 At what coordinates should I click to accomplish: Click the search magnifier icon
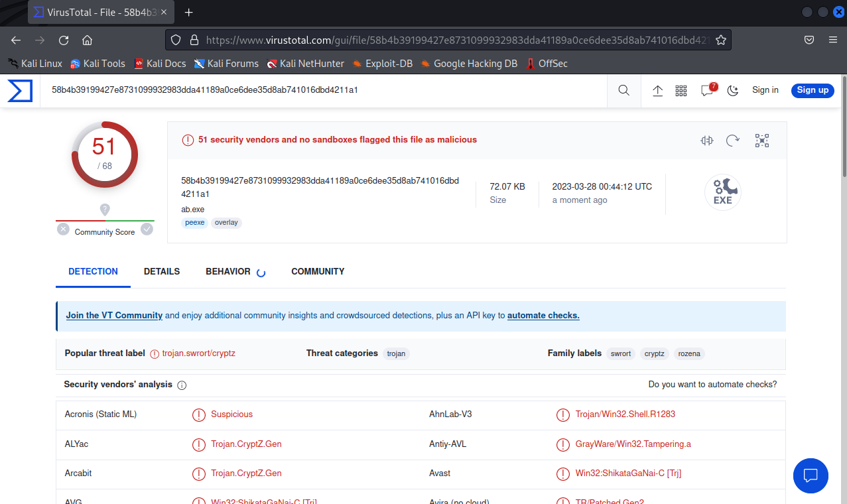tap(624, 91)
